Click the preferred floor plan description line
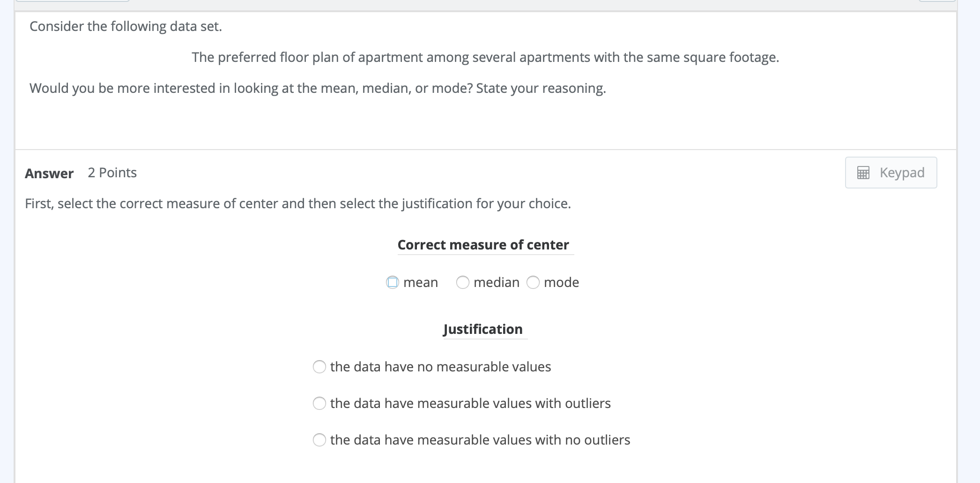 click(x=485, y=57)
